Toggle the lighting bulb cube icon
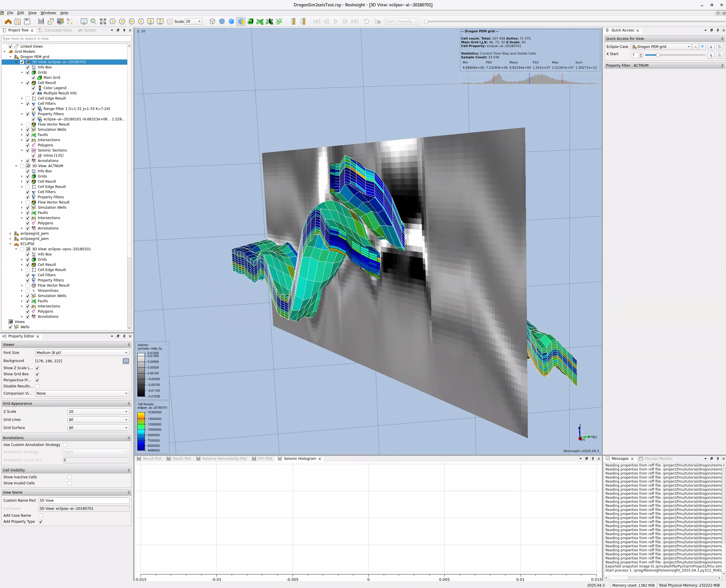The width and height of the screenshot is (726, 588). pos(241,21)
